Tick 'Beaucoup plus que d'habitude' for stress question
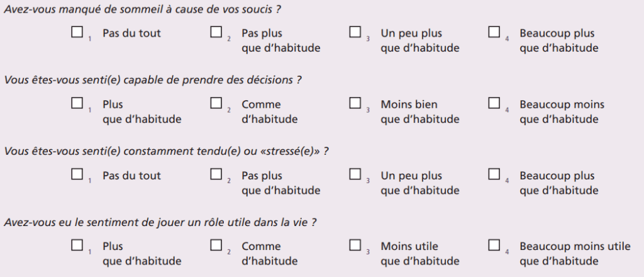The width and height of the screenshot is (644, 277). [x=494, y=174]
